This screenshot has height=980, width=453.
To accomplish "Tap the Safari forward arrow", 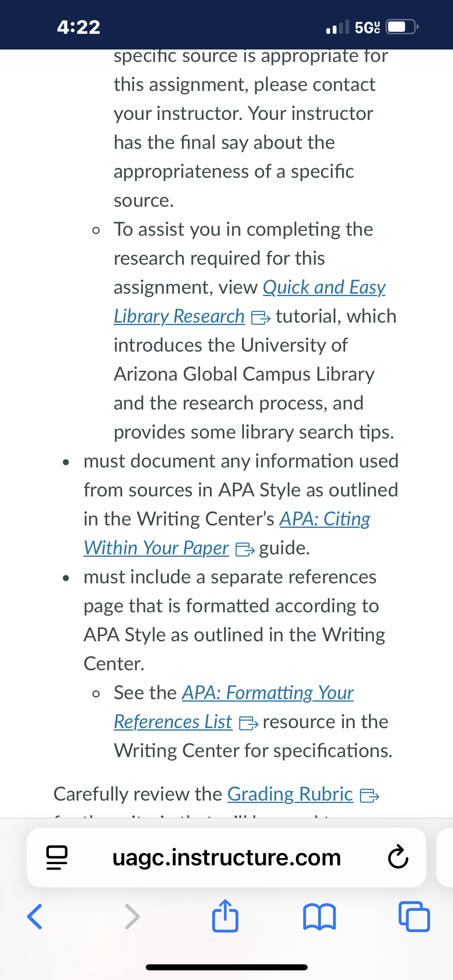I will click(x=132, y=917).
